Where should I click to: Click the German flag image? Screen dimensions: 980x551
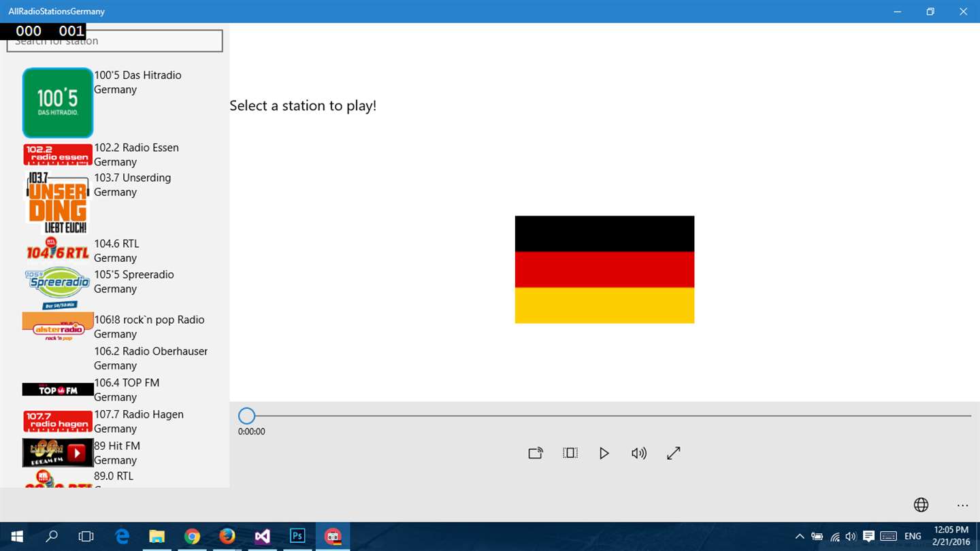[604, 269]
